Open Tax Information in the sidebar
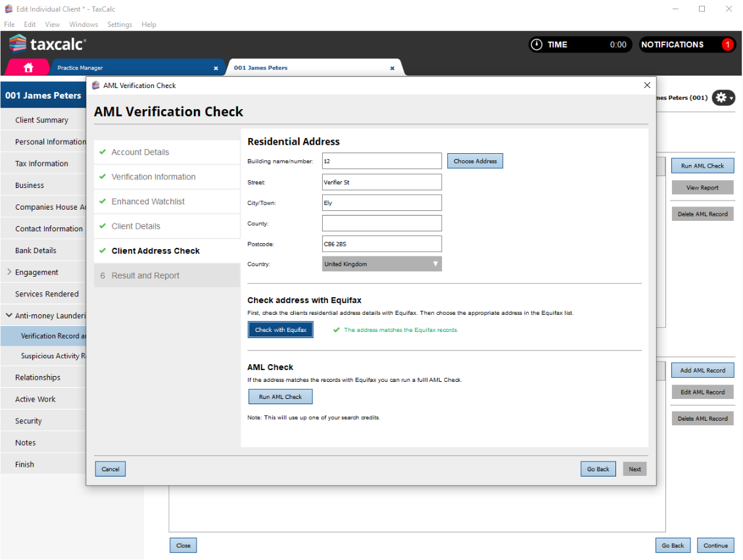 43,164
